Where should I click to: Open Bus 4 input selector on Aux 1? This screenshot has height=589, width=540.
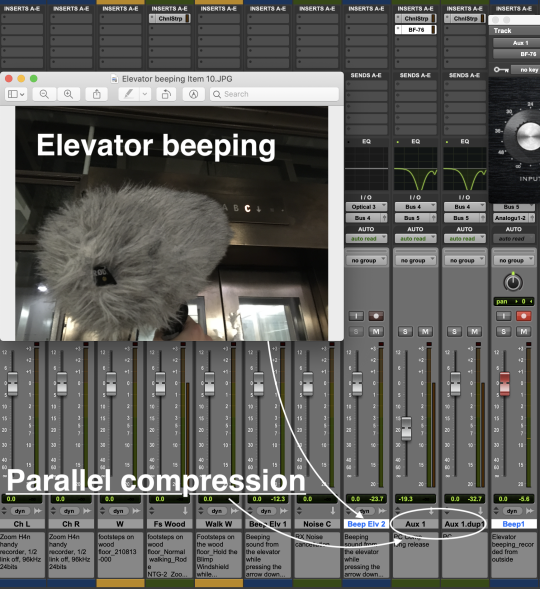[x=415, y=207]
